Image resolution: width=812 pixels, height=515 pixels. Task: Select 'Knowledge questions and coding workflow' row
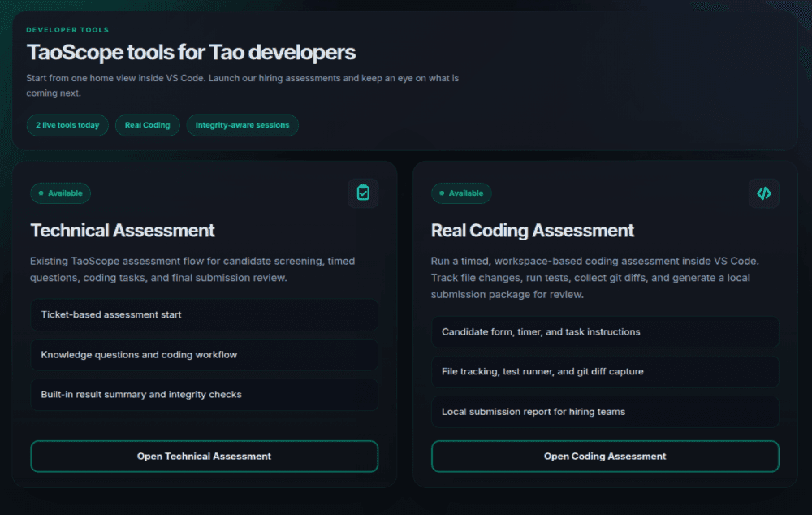(x=204, y=355)
